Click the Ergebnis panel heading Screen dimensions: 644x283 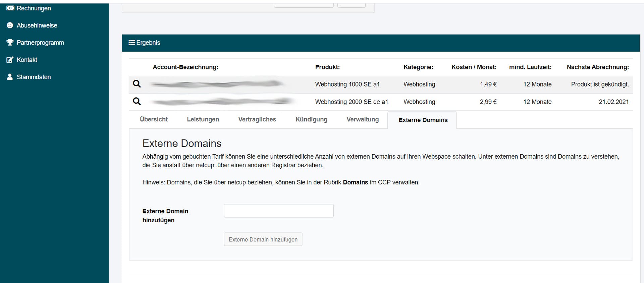pyautogui.click(x=148, y=43)
